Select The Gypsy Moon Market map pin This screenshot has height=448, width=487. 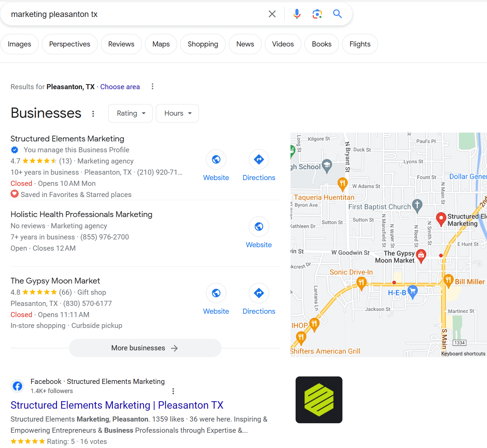coord(421,256)
